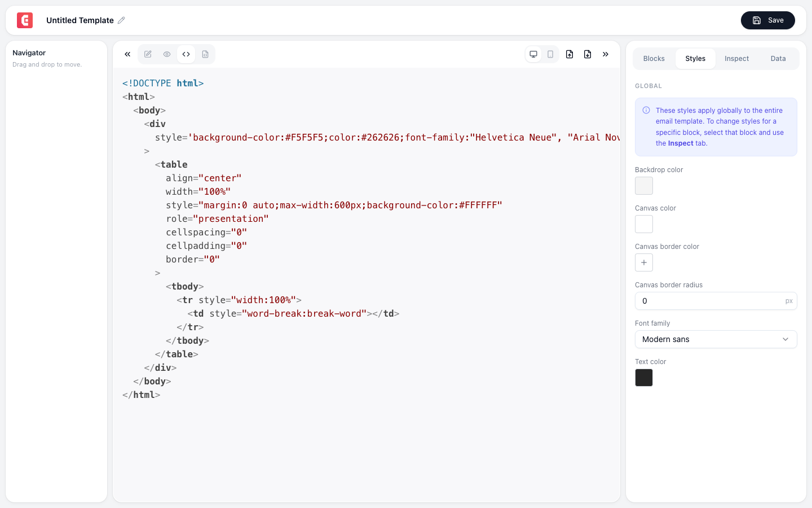Click the red app logo icon

point(25,20)
